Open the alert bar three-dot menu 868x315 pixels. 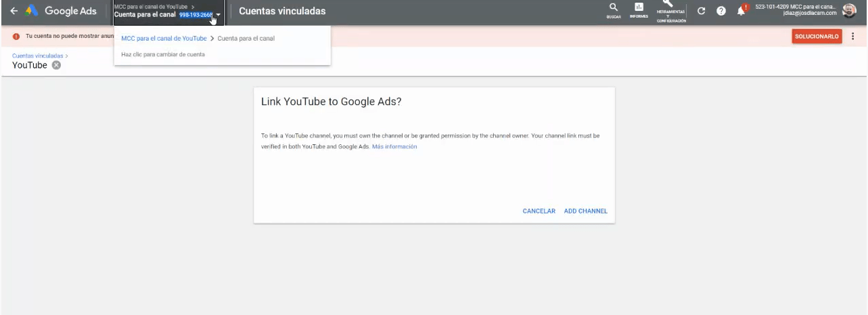(x=852, y=37)
